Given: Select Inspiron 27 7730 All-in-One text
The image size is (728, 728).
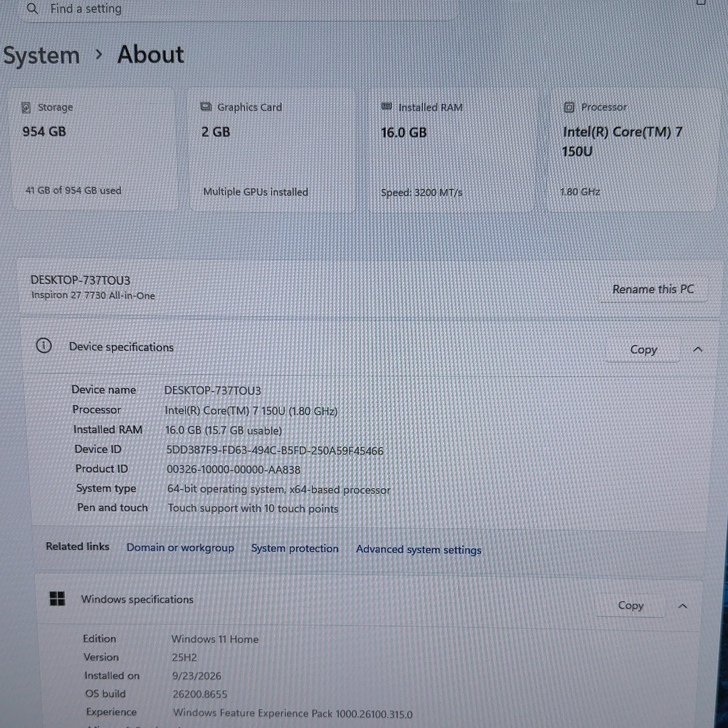Looking at the screenshot, I should point(93,295).
